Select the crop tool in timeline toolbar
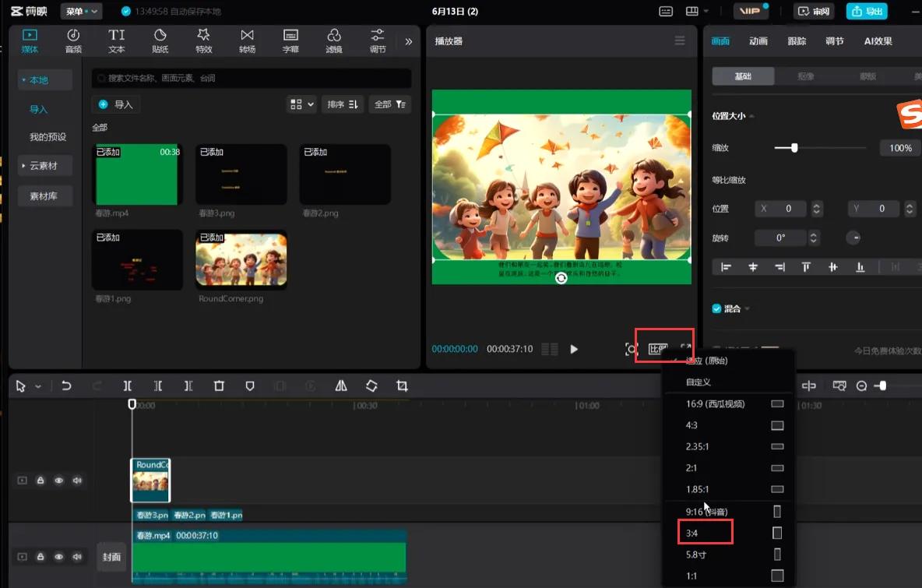922x588 pixels. 402,386
